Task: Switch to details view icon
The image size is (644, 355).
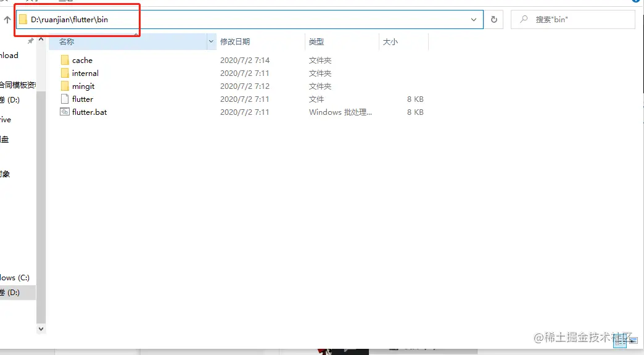Action: pyautogui.click(x=620, y=341)
